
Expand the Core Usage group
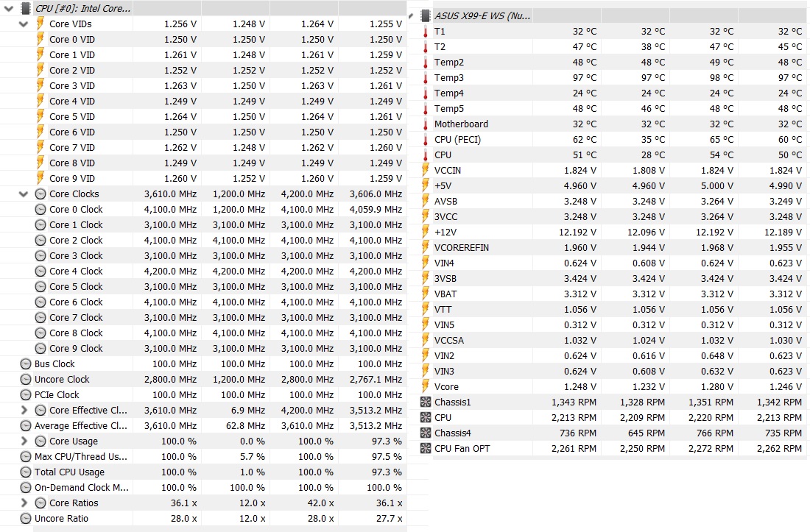click(x=24, y=441)
